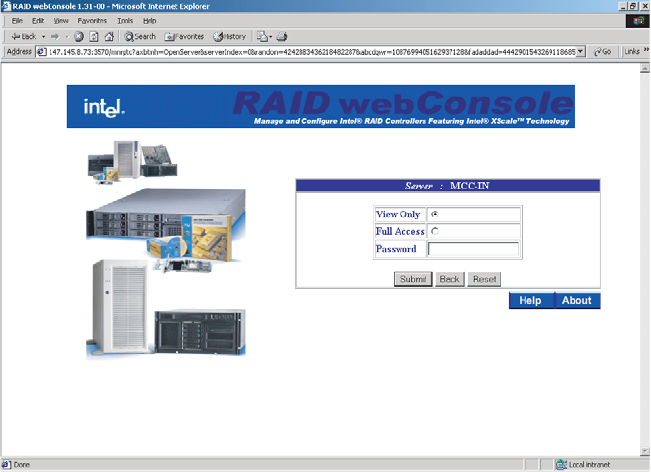Click the 'Local intranet' status text
Image resolution: width=651 pixels, height=472 pixels.
[590, 465]
